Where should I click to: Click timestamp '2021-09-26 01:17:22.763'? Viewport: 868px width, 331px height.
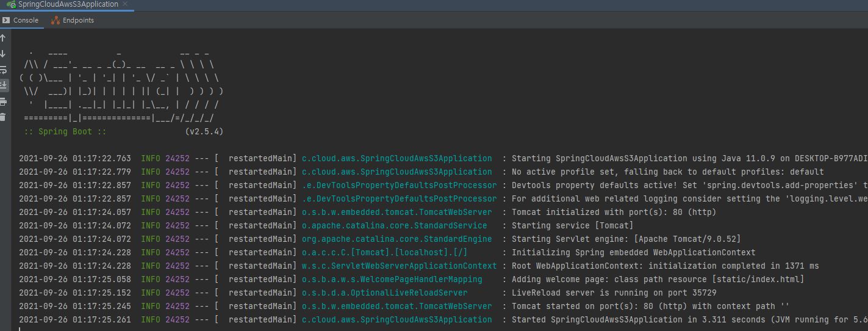[x=74, y=158]
